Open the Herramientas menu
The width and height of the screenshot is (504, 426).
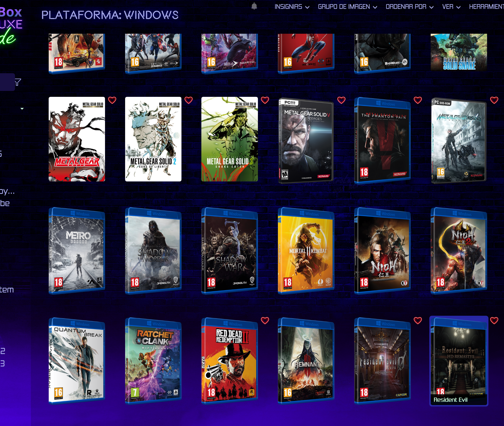pos(486,7)
